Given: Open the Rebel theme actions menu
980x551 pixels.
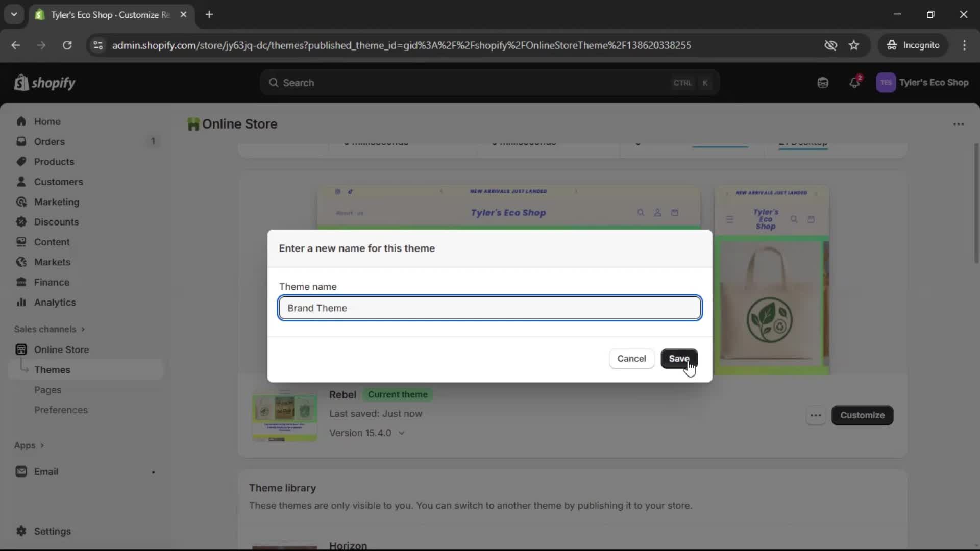Looking at the screenshot, I should [815, 415].
